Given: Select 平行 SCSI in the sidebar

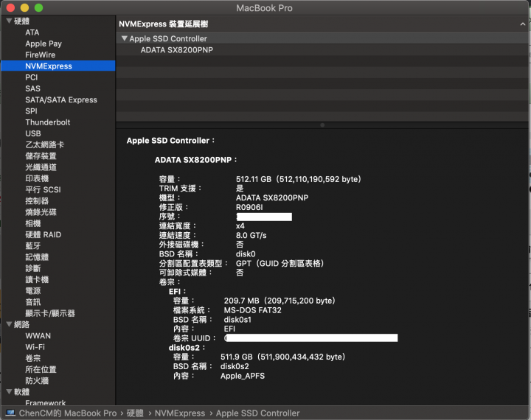Looking at the screenshot, I should click(x=43, y=189).
